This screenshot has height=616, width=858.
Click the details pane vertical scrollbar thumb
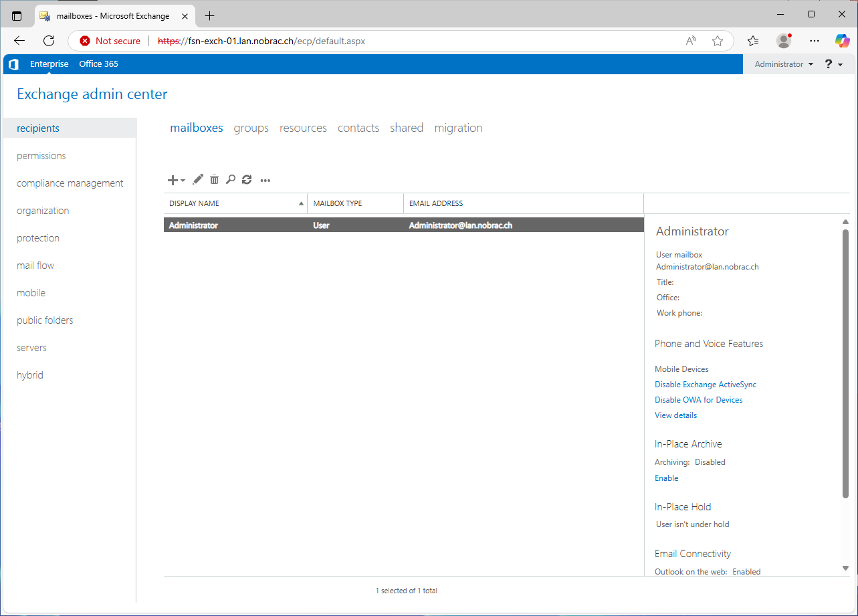(845, 363)
